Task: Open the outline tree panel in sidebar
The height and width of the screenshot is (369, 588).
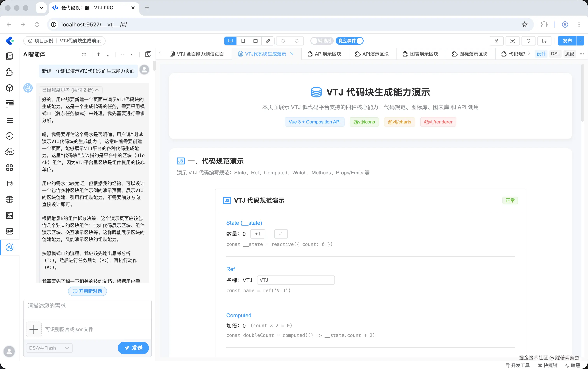Action: pos(10,120)
